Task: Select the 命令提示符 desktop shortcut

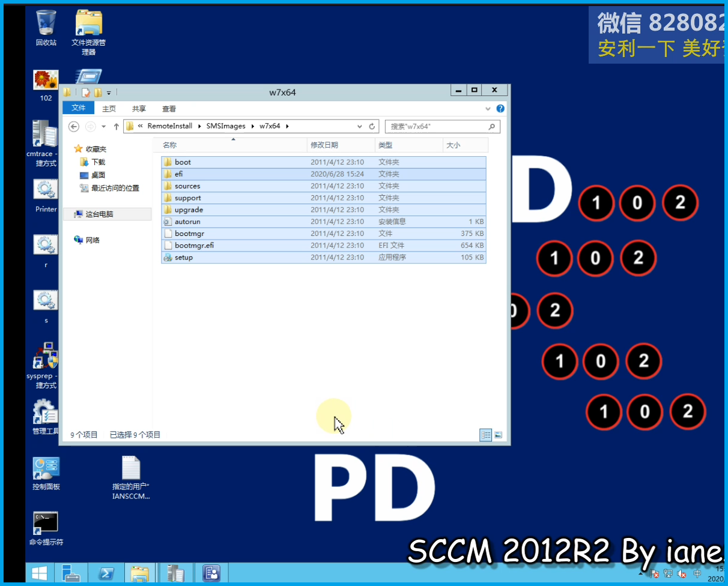Action: [x=46, y=528]
